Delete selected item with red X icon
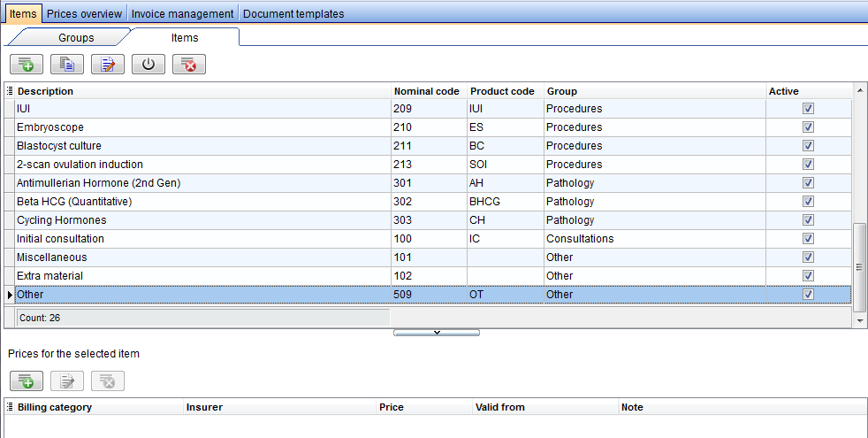The height and width of the screenshot is (438, 868). (x=189, y=65)
